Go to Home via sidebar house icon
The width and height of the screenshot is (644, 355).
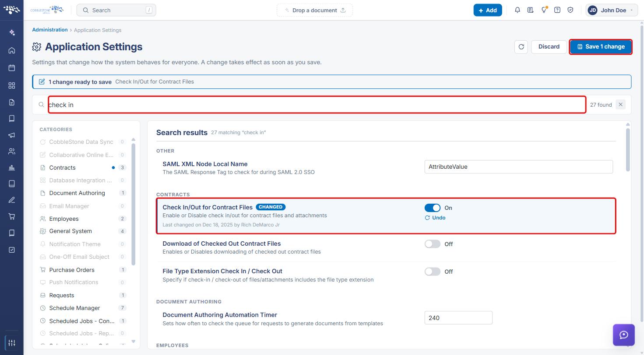coord(12,50)
